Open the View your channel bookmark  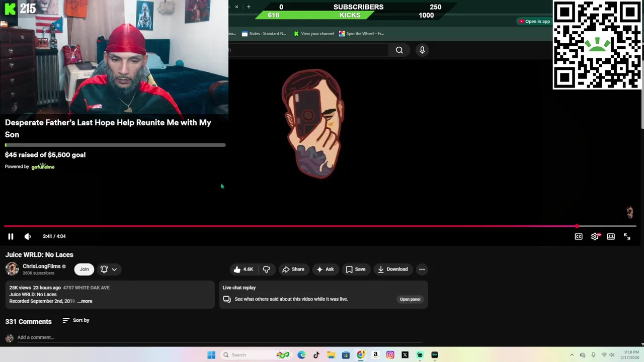314,34
